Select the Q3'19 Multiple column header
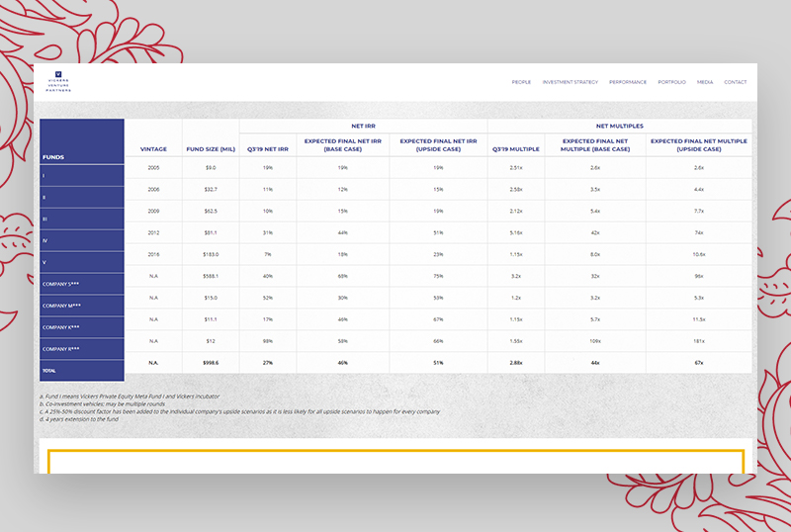Screen dimensions: 791x532 (x=516, y=148)
